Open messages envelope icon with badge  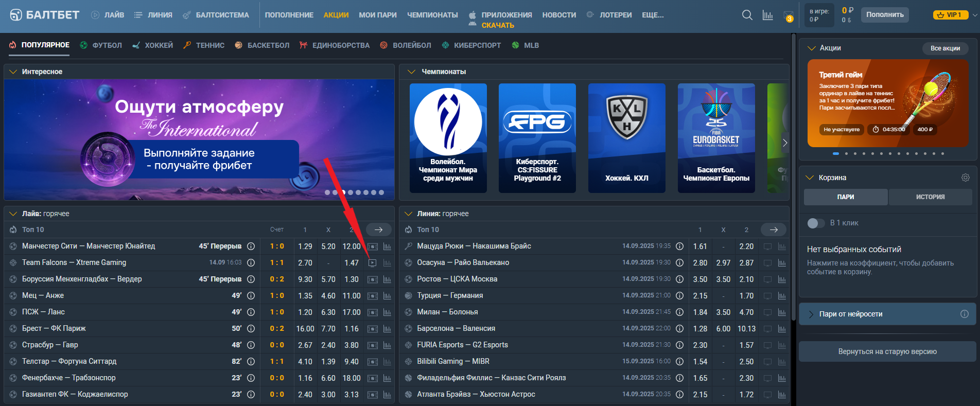pyautogui.click(x=788, y=15)
